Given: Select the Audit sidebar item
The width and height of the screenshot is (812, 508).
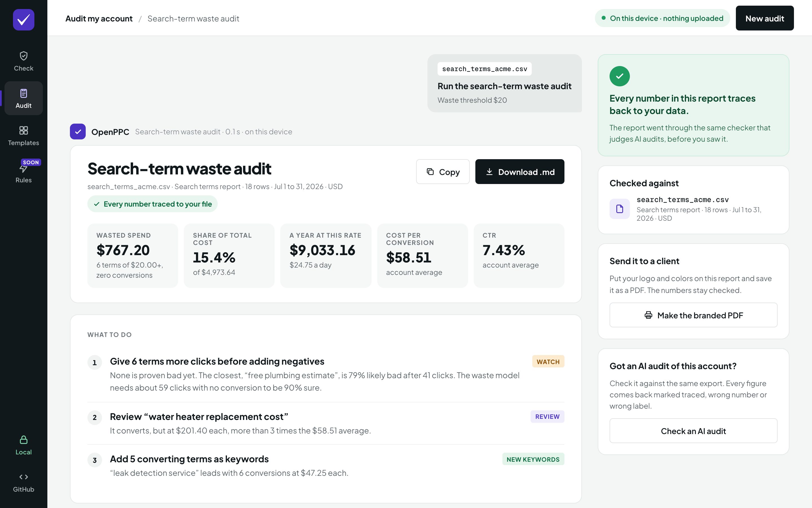Looking at the screenshot, I should (23, 98).
